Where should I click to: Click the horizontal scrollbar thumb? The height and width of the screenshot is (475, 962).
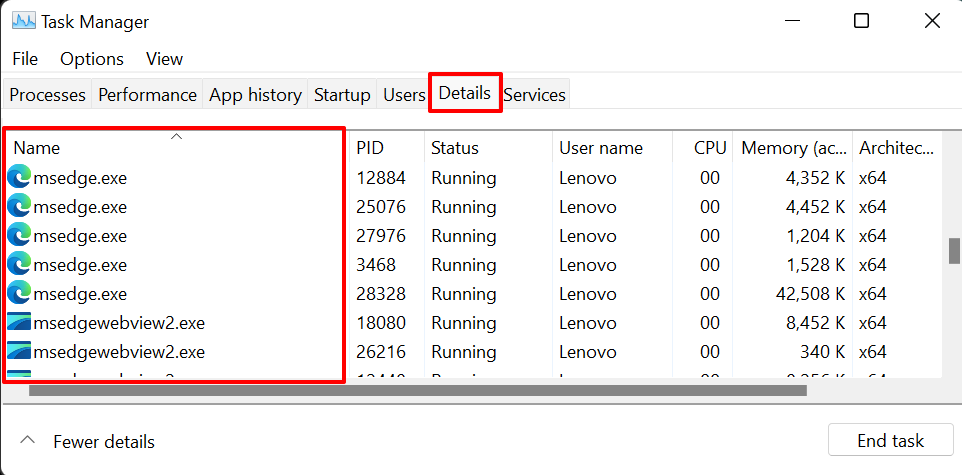pos(417,390)
